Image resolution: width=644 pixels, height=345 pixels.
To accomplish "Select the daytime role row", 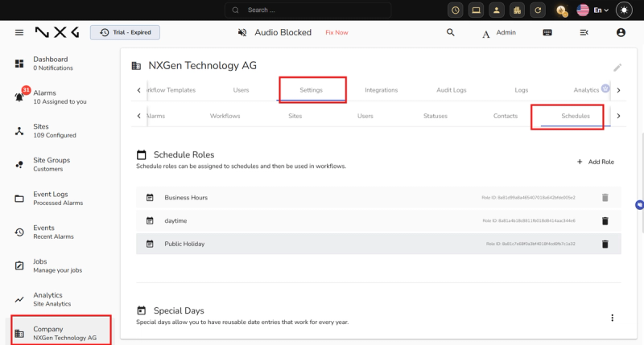I will click(378, 220).
